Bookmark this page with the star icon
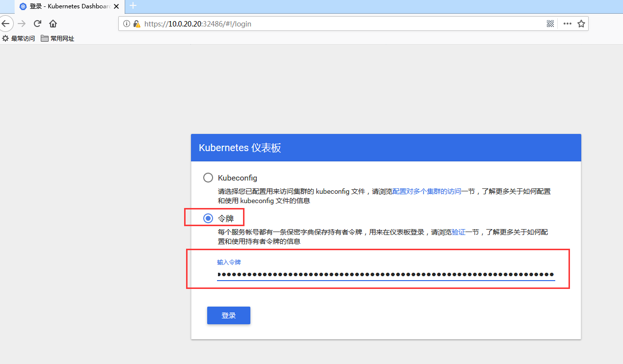 pyautogui.click(x=581, y=24)
